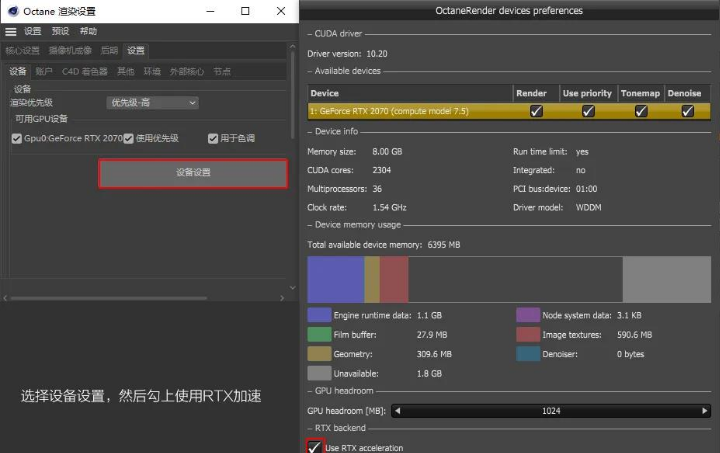Select the GeForce RTX 2070 device row

(x=509, y=111)
